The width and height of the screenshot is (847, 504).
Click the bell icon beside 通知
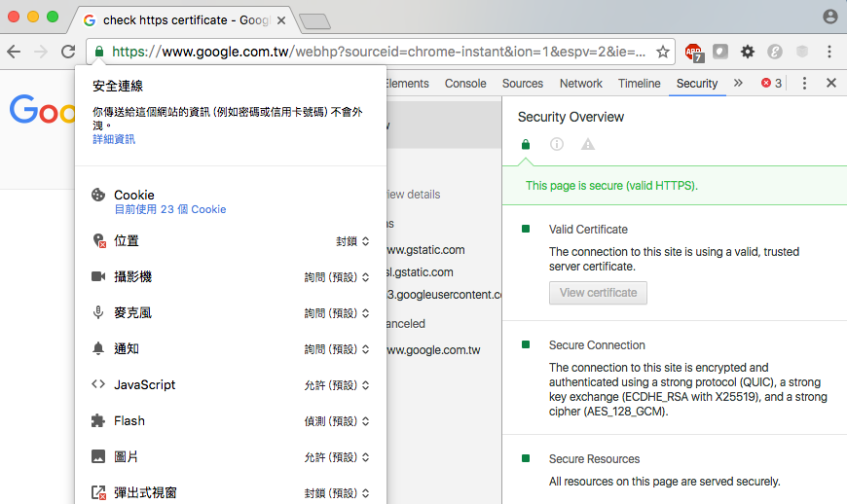click(x=98, y=348)
